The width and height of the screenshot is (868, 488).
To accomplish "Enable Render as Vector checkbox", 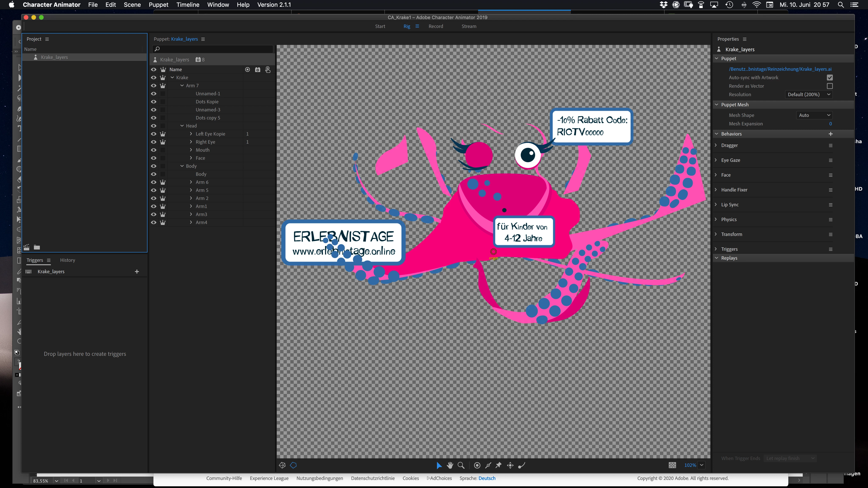I will pos(830,86).
